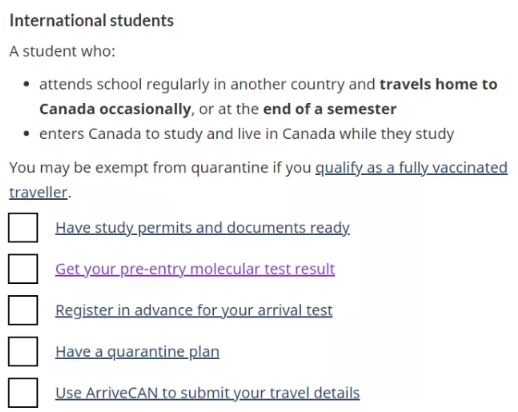Open 'Have study permits and documents ready' link
The image size is (518, 412).
click(x=202, y=228)
